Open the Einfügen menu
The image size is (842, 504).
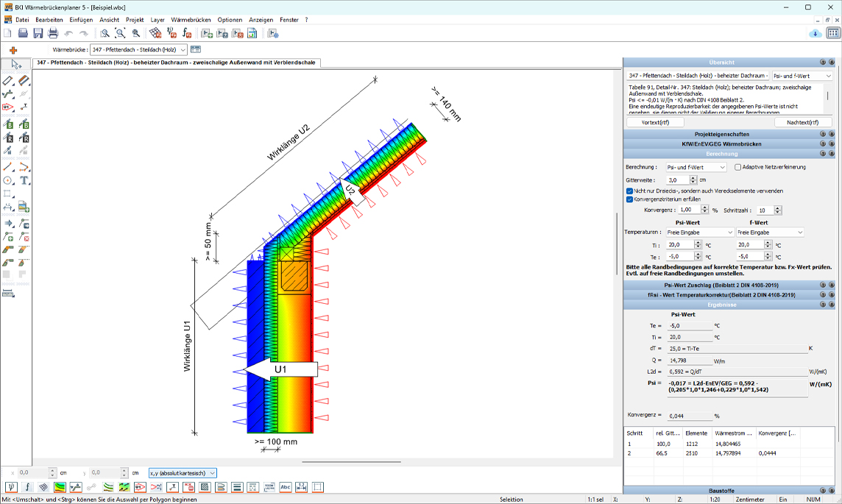pos(81,20)
